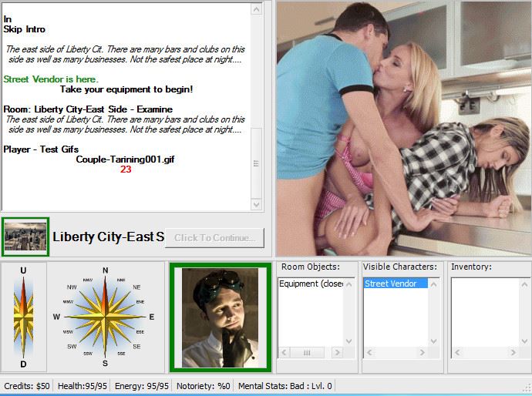Go Down with the D arrow
Screen dimensions: 532x396
(23, 364)
